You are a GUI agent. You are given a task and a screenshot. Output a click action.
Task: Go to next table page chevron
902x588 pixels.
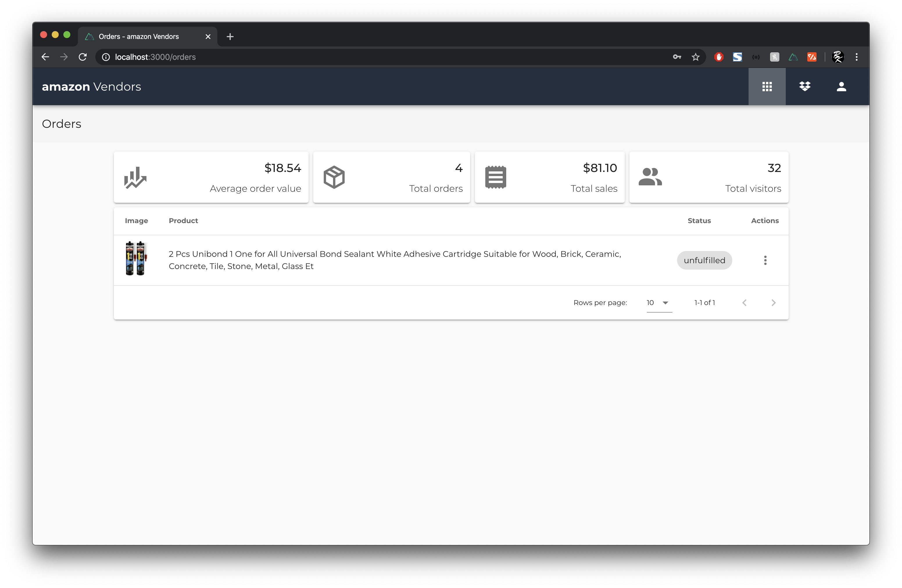773,303
